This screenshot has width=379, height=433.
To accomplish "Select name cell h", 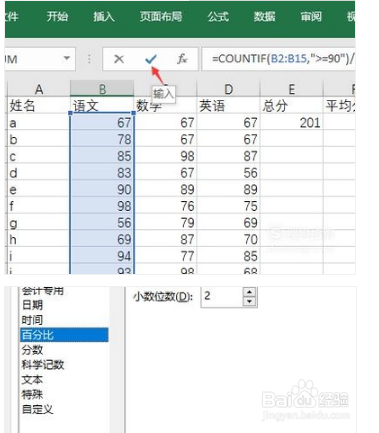I will pyautogui.click(x=39, y=239).
